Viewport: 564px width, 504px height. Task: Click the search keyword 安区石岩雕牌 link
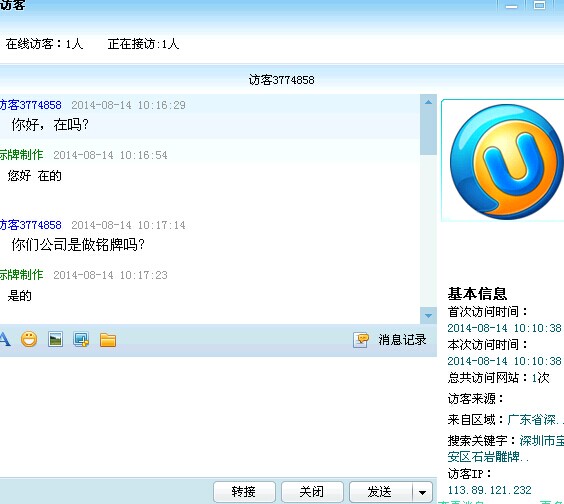[x=488, y=457]
